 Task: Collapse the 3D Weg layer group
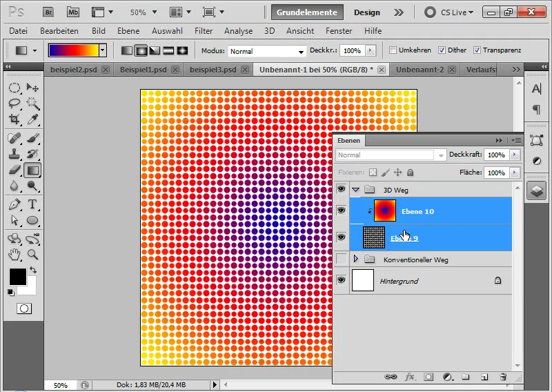point(356,189)
